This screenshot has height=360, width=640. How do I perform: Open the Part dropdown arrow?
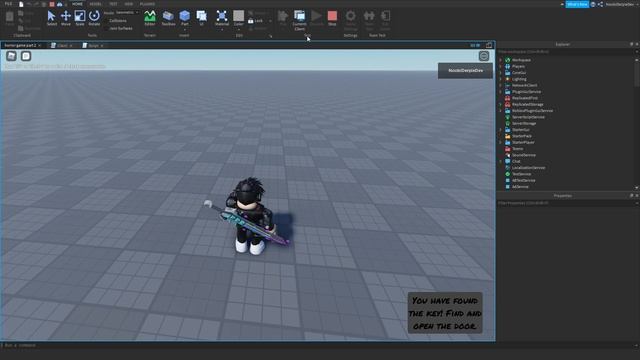(184, 30)
